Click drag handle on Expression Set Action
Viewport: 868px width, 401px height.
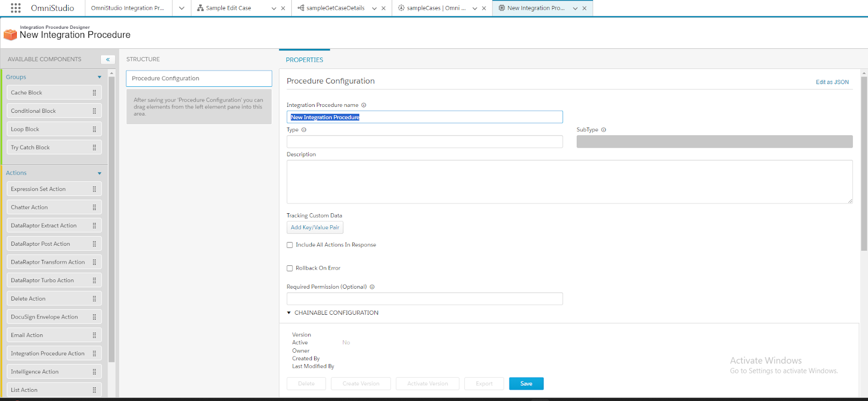[94, 189]
